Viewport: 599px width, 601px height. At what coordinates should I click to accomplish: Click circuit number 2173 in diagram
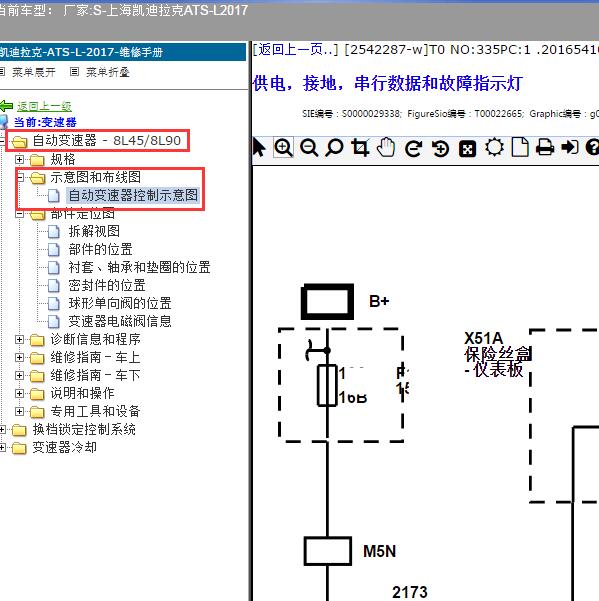tap(410, 592)
